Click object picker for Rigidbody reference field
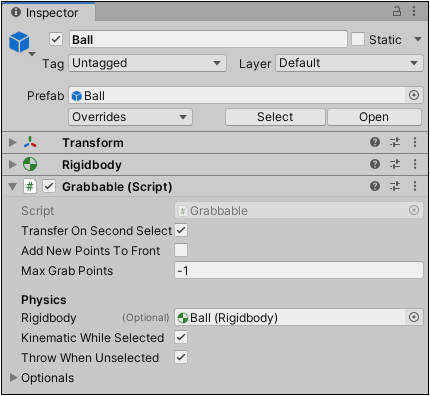430x396 pixels. 414,317
